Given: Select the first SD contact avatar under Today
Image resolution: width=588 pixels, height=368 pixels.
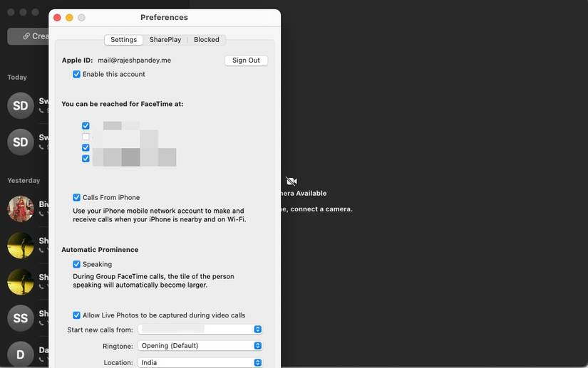Looking at the screenshot, I should (x=21, y=105).
